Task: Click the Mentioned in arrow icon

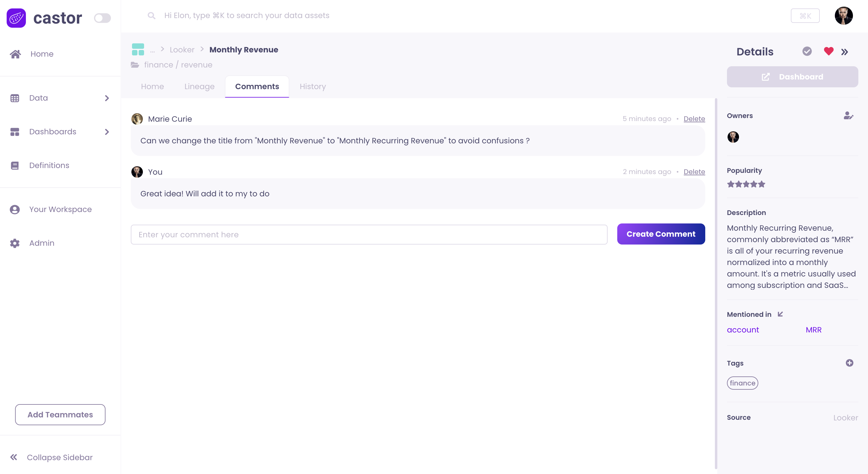Action: pos(780,314)
